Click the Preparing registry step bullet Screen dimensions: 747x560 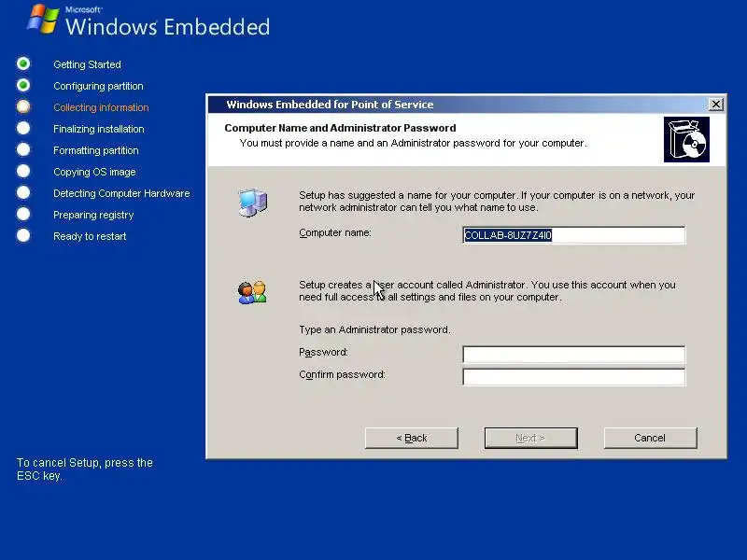[23, 214]
